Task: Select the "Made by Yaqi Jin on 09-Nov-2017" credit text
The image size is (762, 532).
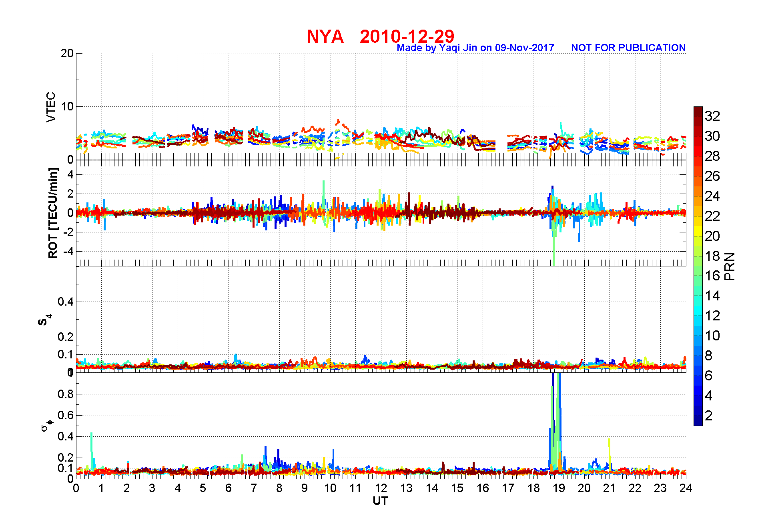Action: [x=475, y=48]
